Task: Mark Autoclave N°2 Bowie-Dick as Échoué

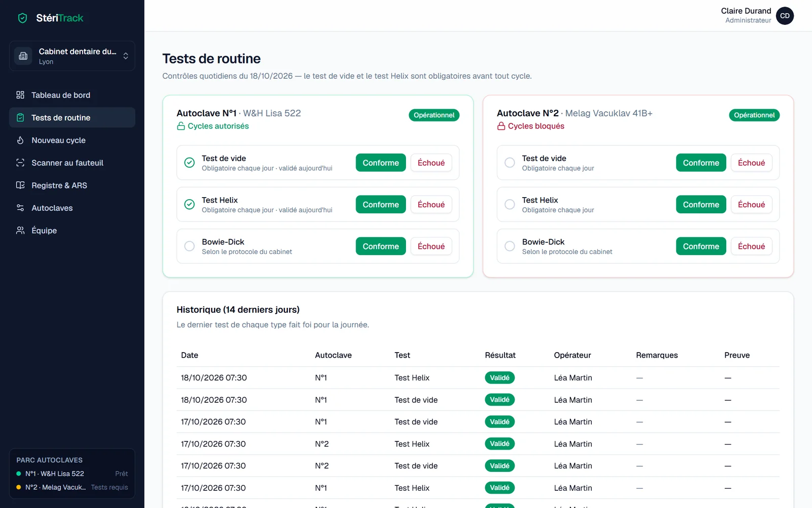Action: point(751,246)
